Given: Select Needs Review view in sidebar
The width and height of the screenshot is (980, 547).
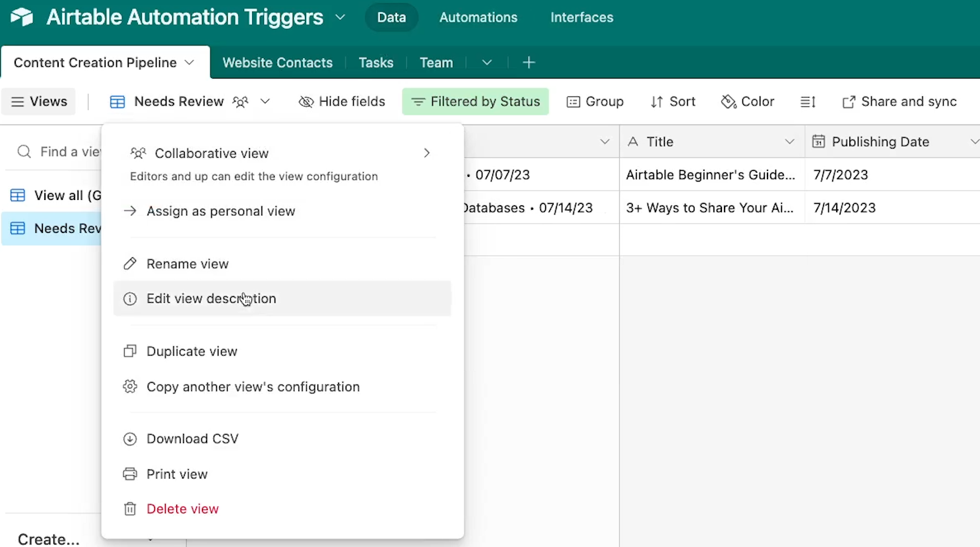Looking at the screenshot, I should tap(53, 228).
